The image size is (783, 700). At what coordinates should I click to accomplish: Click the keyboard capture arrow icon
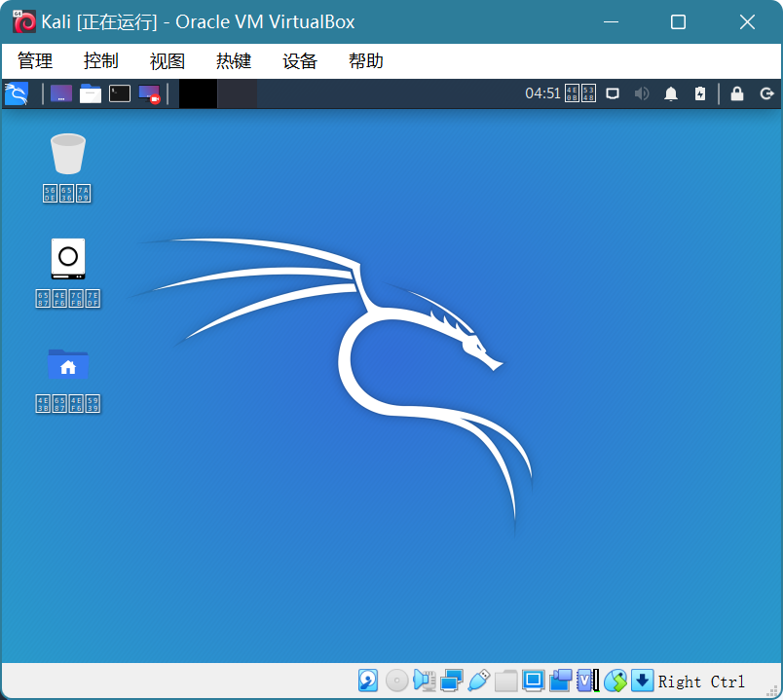coord(642,681)
